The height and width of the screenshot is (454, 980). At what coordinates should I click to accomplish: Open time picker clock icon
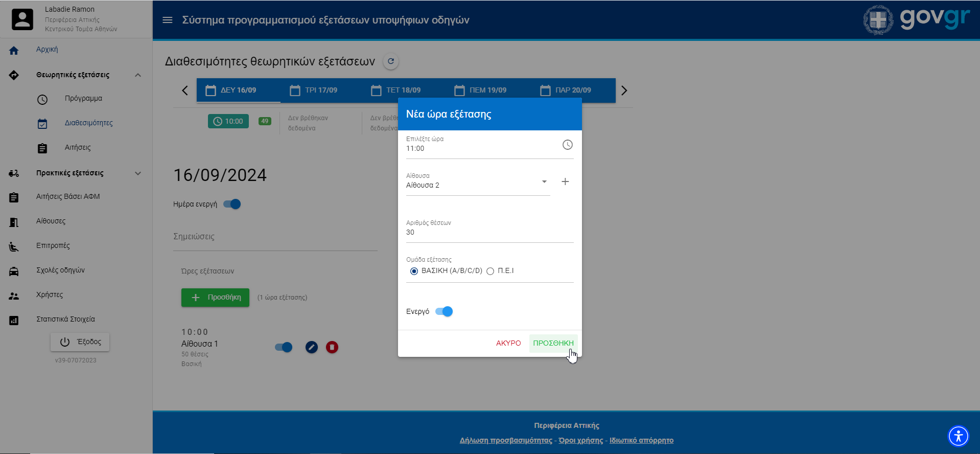pos(567,145)
